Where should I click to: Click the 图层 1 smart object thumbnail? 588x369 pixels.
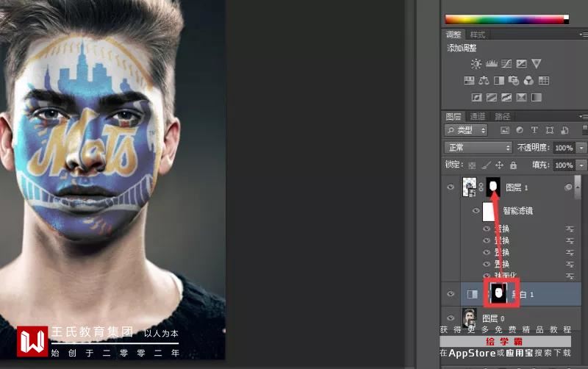point(470,187)
